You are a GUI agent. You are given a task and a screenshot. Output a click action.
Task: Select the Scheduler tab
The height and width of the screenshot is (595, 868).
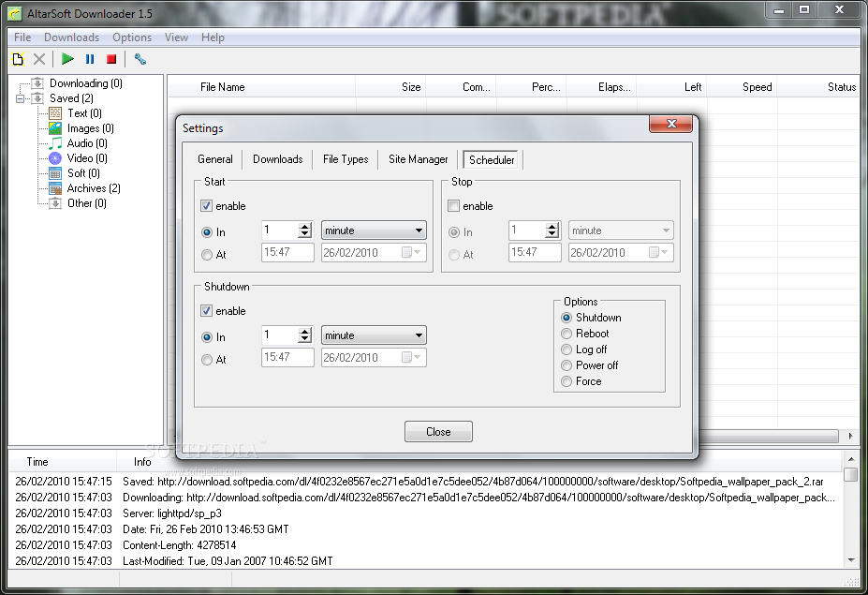click(491, 159)
